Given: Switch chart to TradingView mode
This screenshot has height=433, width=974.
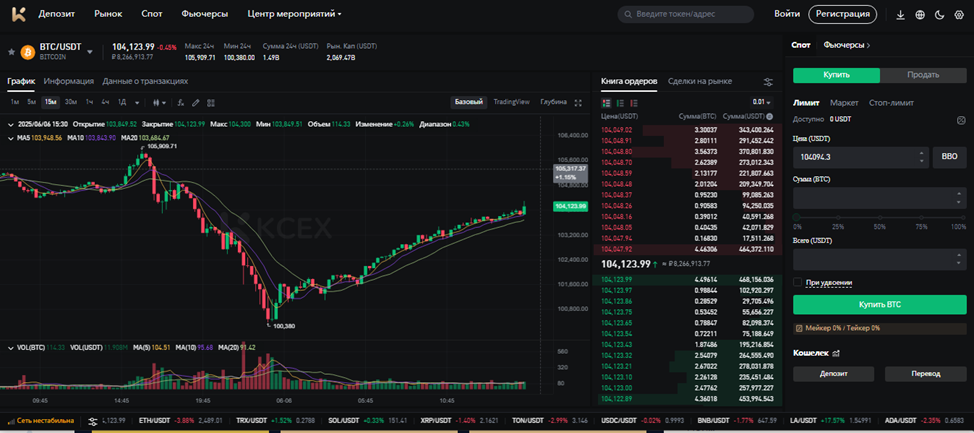Looking at the screenshot, I should (511, 102).
